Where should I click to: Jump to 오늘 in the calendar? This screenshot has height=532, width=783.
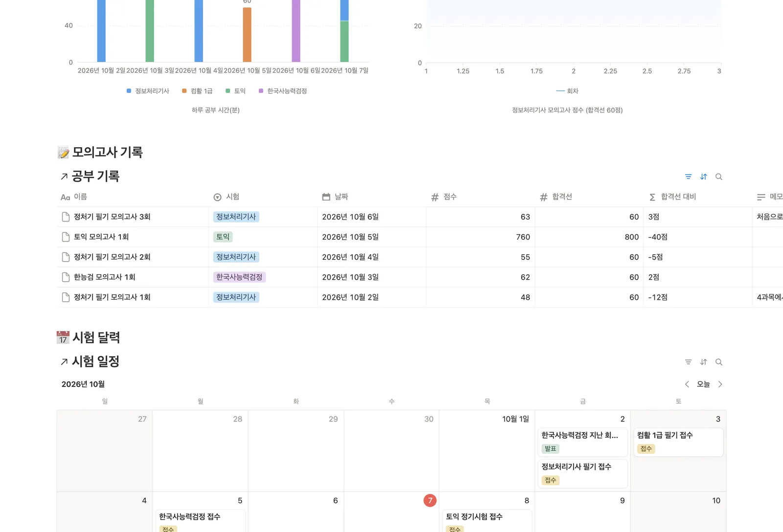703,384
